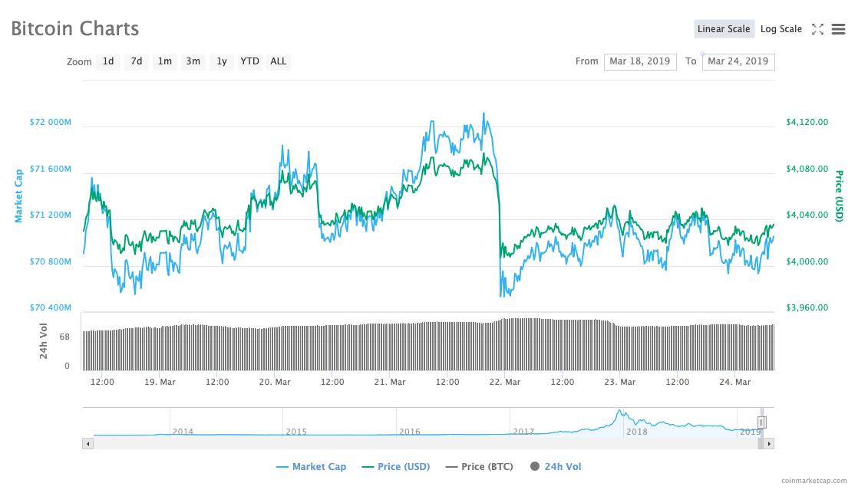Switch to Log Scale

pyautogui.click(x=781, y=29)
